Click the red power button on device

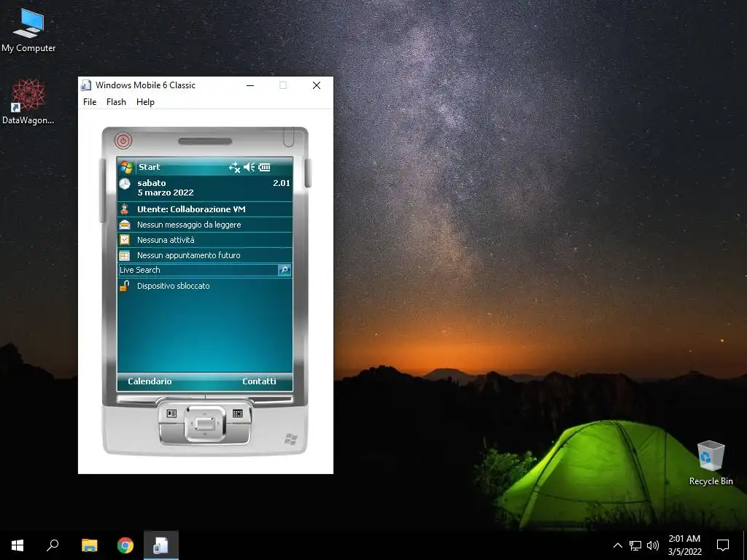[x=123, y=141]
